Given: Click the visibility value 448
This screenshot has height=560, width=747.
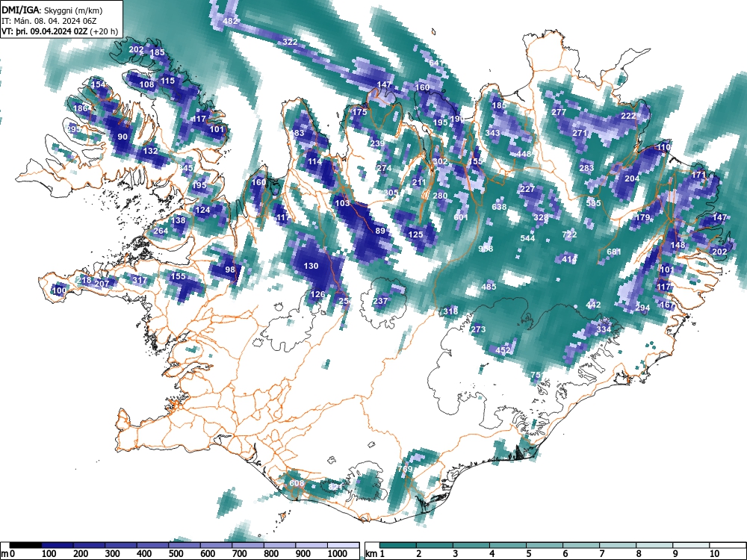Looking at the screenshot, I should 524,154.
